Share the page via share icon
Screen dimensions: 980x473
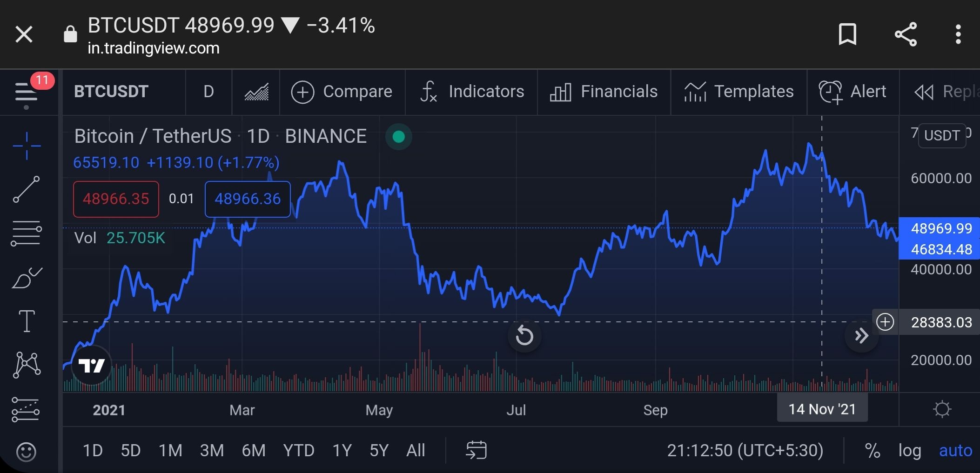(x=906, y=34)
